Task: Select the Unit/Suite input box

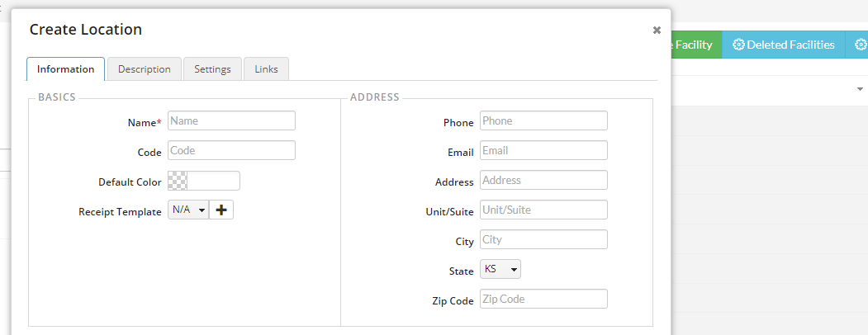Action: [x=543, y=210]
